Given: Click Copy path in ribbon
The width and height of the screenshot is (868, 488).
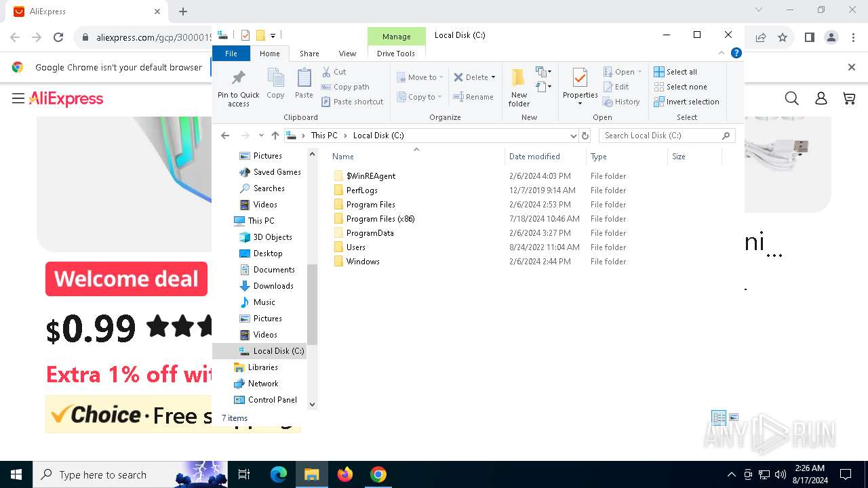Looking at the screenshot, I should tap(345, 87).
